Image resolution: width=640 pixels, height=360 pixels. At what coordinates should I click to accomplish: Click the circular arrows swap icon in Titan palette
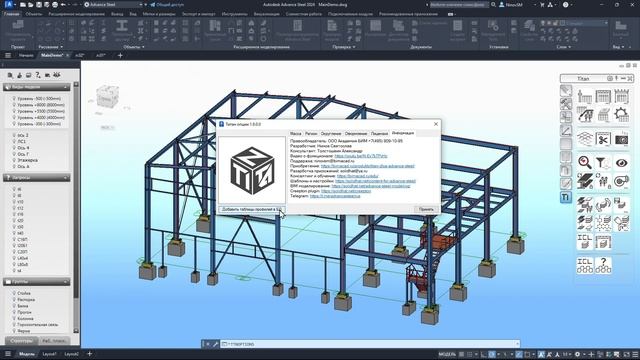tap(603, 204)
